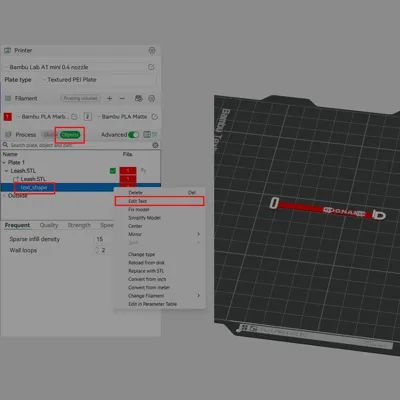Choose Edit Text from context menu
Screen dimensions: 400x400
159,201
